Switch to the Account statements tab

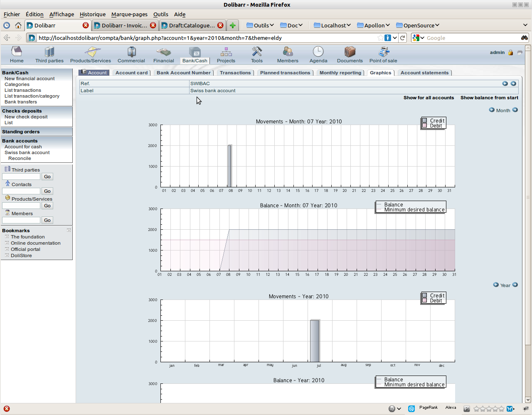pyautogui.click(x=424, y=73)
